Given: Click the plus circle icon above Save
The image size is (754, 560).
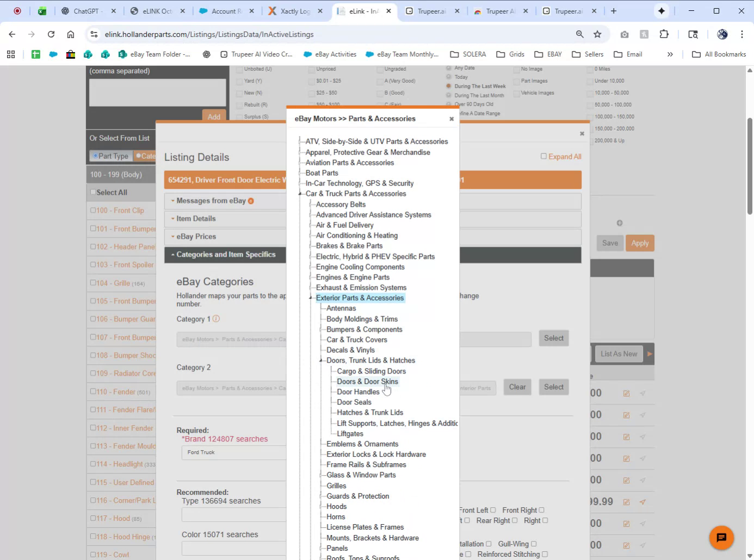Looking at the screenshot, I should [619, 223].
